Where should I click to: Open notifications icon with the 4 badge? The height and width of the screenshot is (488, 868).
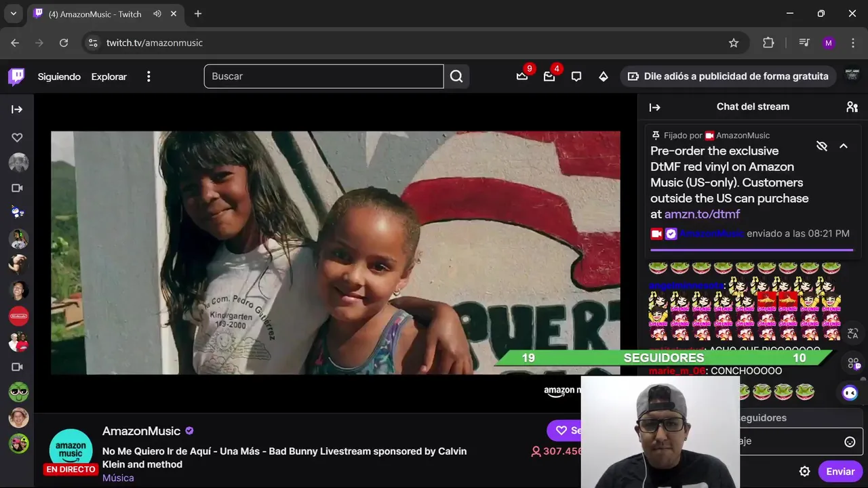pyautogui.click(x=549, y=77)
